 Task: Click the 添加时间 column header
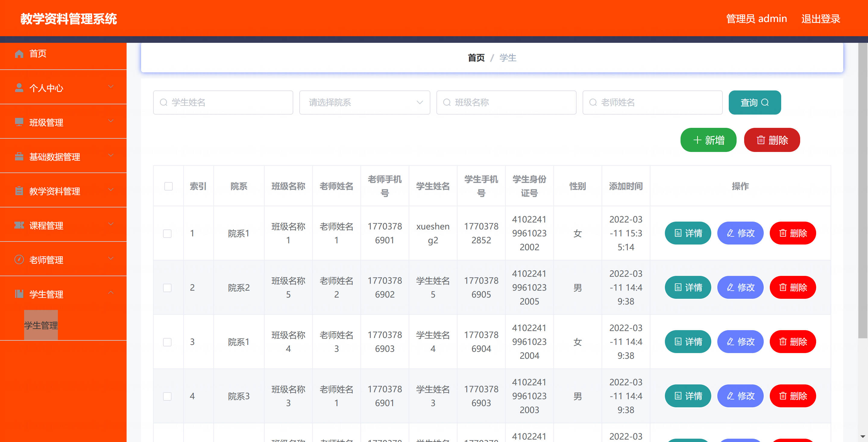(626, 186)
